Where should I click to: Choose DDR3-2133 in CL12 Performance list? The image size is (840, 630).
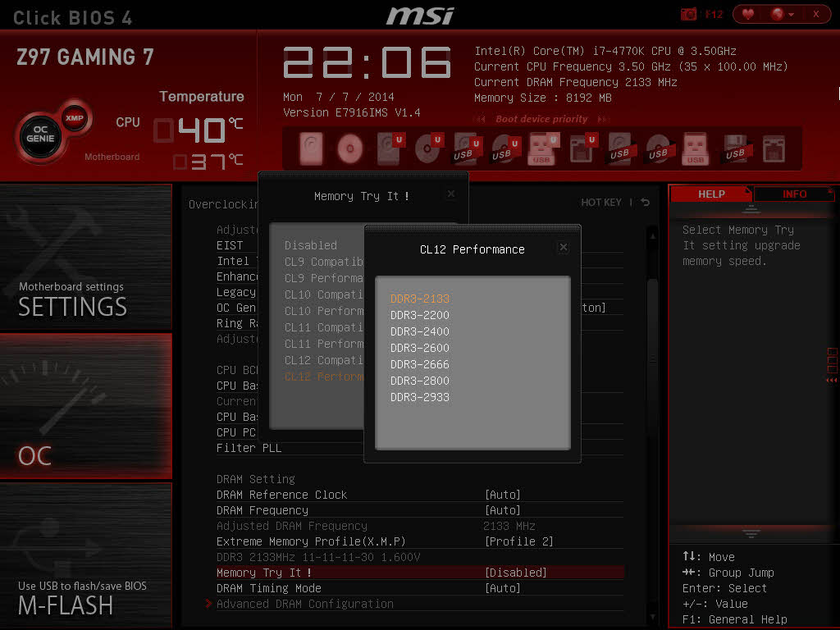[x=419, y=299]
